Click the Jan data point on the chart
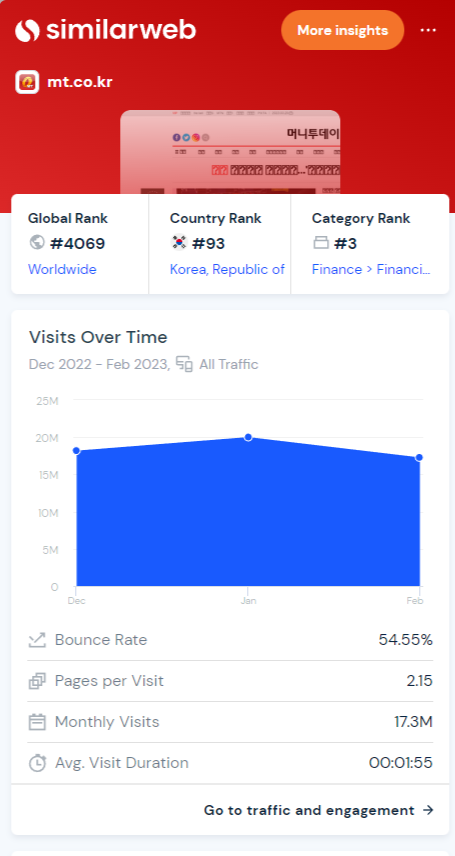 pos(248,437)
